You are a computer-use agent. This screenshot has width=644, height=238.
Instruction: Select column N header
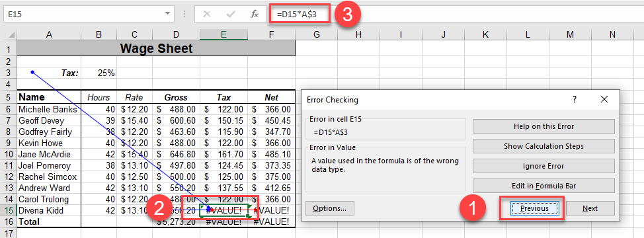pyautogui.click(x=613, y=35)
